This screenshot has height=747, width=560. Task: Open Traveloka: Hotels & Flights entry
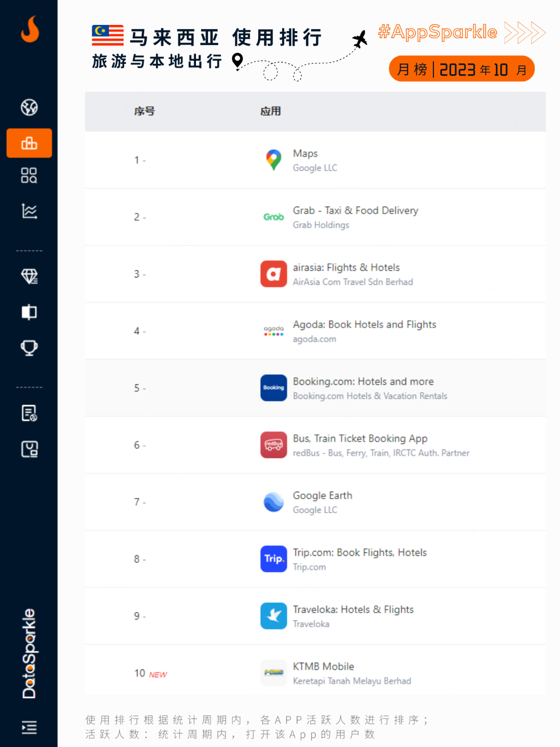[353, 610]
